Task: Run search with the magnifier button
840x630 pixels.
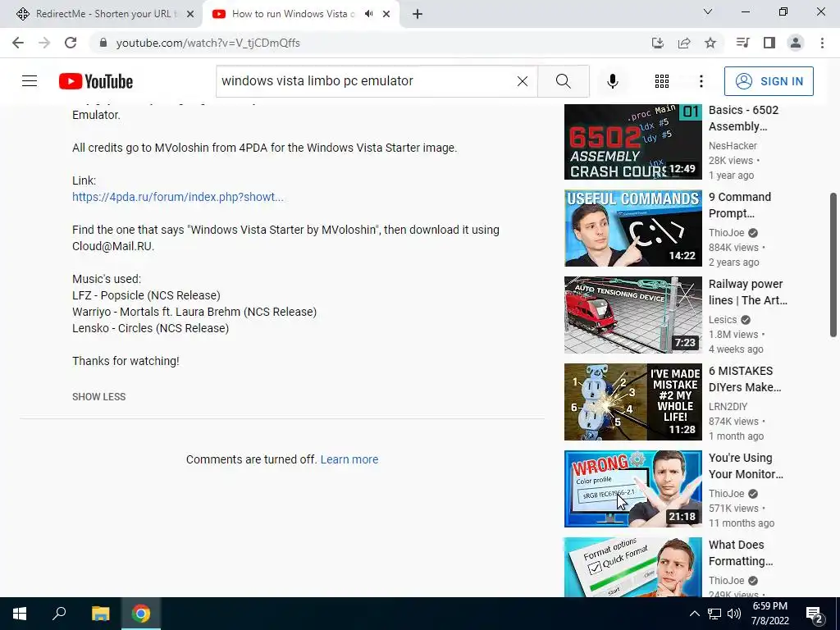Action: click(563, 81)
